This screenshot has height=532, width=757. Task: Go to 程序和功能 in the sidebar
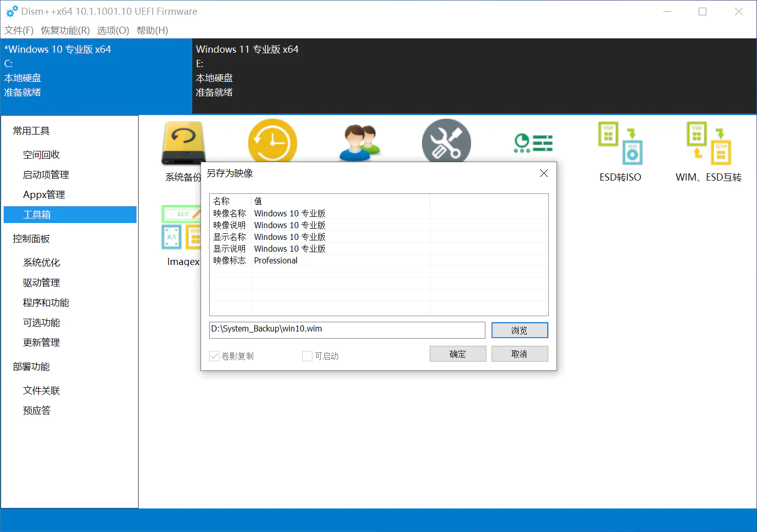point(46,302)
